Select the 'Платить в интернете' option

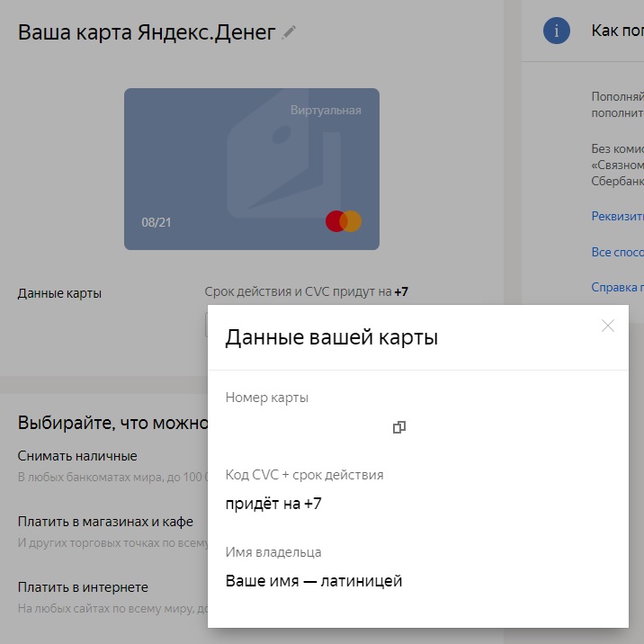point(83,587)
